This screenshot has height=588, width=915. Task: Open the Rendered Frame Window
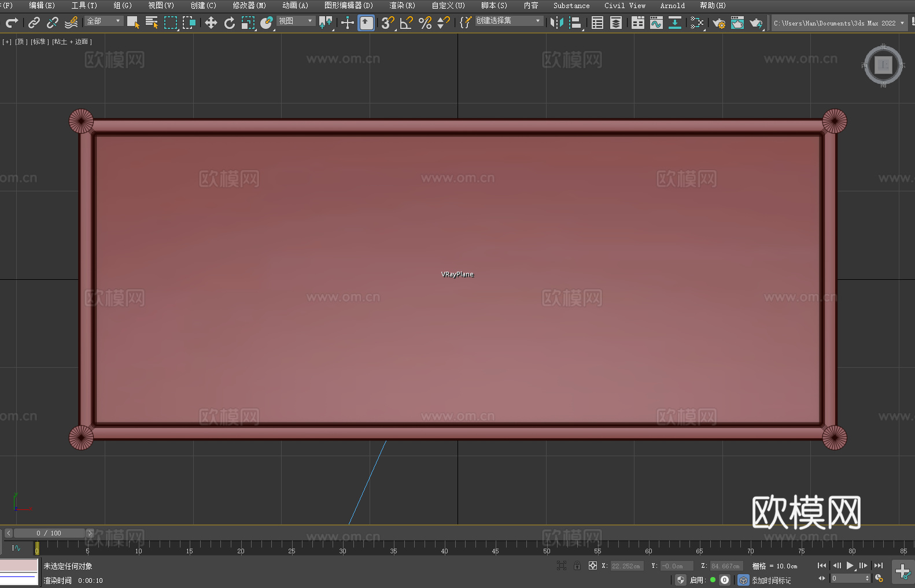(737, 23)
